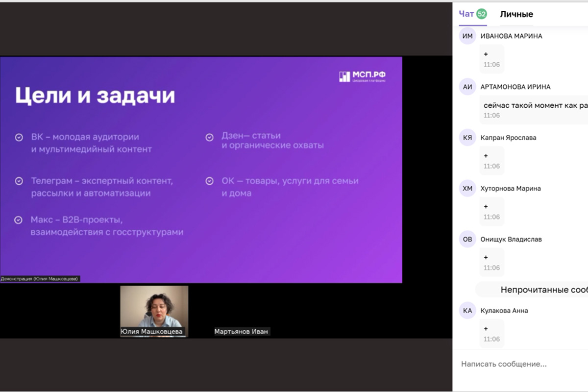Click the АИ avatar of Артамонова Ирина
Viewport: 588px width, 392px height.
point(467,87)
